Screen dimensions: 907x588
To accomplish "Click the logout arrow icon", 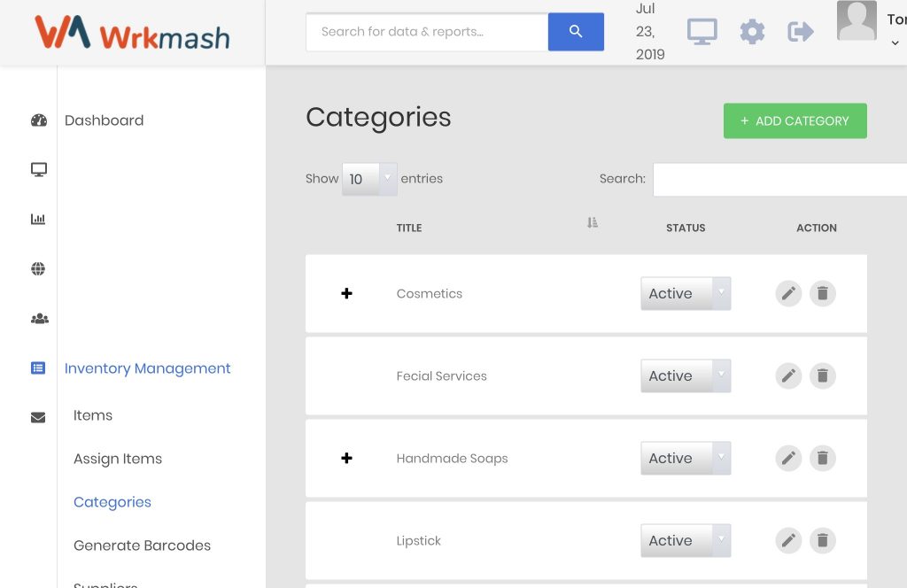I will [801, 31].
